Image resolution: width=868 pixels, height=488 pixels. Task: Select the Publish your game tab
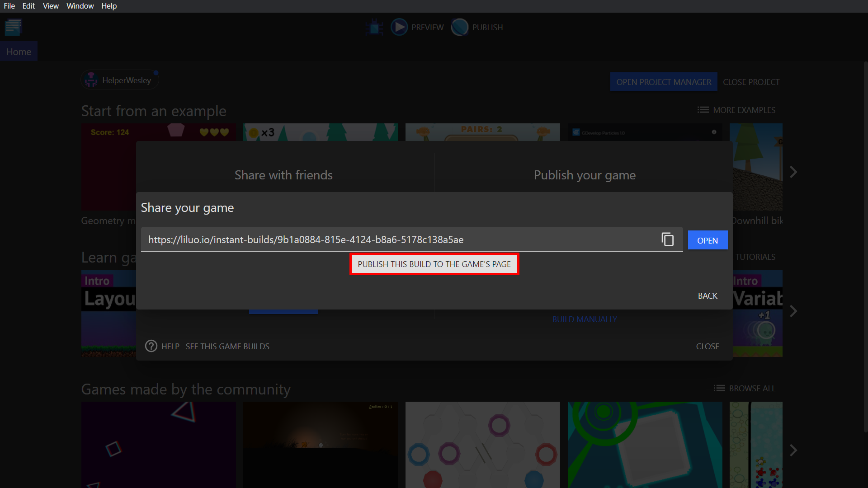pyautogui.click(x=584, y=175)
